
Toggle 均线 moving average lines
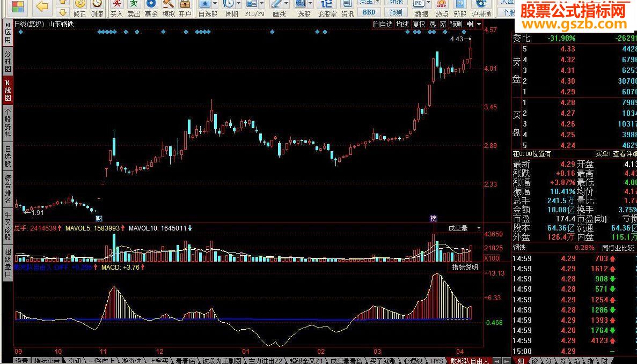click(x=402, y=24)
